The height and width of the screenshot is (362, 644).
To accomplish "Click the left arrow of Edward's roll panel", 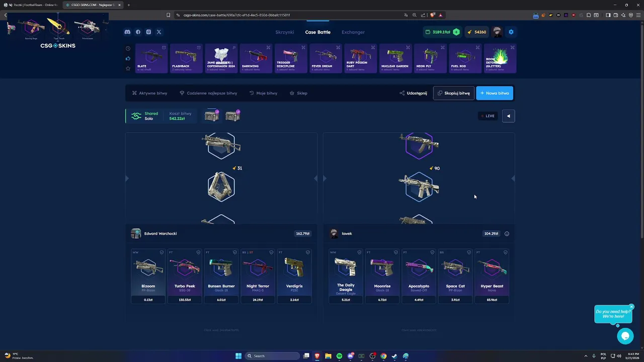I will (127, 178).
